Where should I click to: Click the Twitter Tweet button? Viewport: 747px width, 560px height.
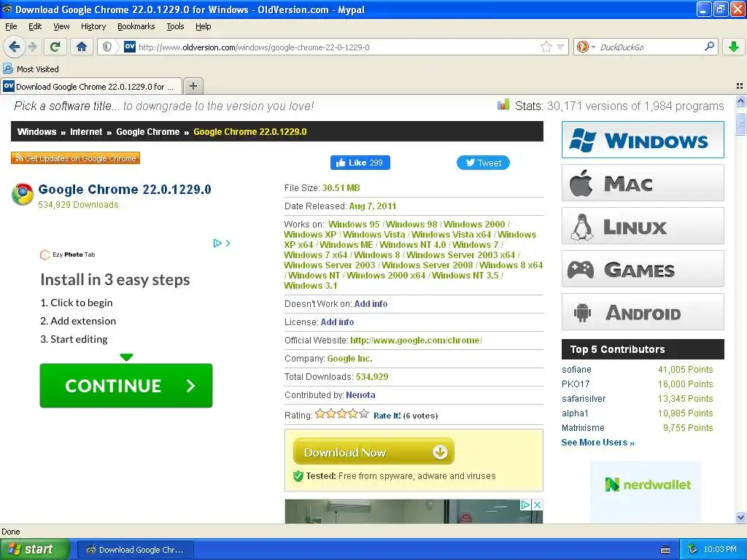coord(483,163)
